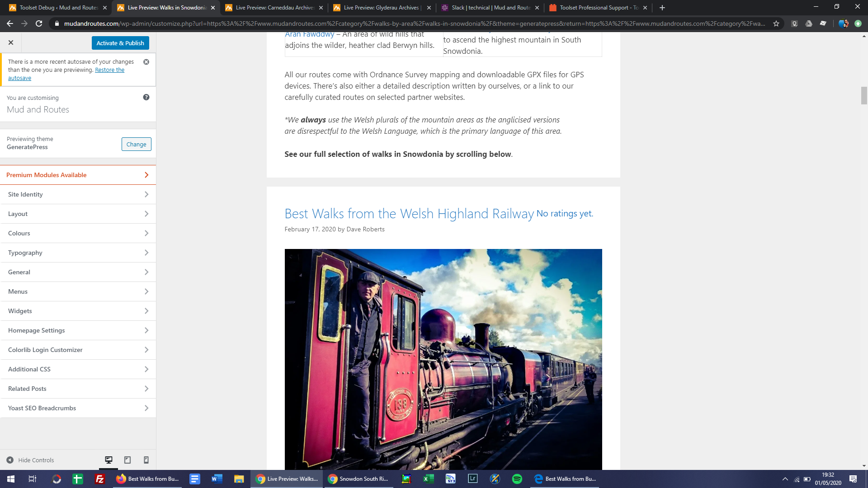Toggle the Homepage Settings panel

click(x=78, y=330)
